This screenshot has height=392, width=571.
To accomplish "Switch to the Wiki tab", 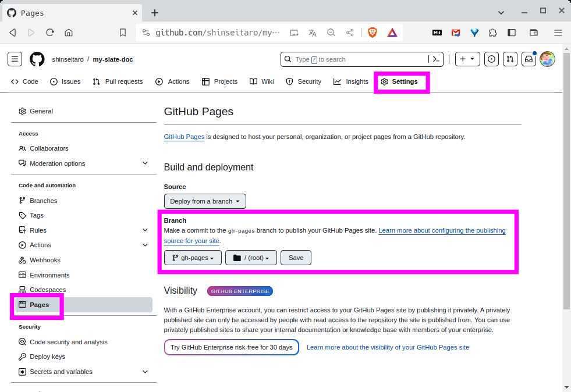I will [x=262, y=81].
